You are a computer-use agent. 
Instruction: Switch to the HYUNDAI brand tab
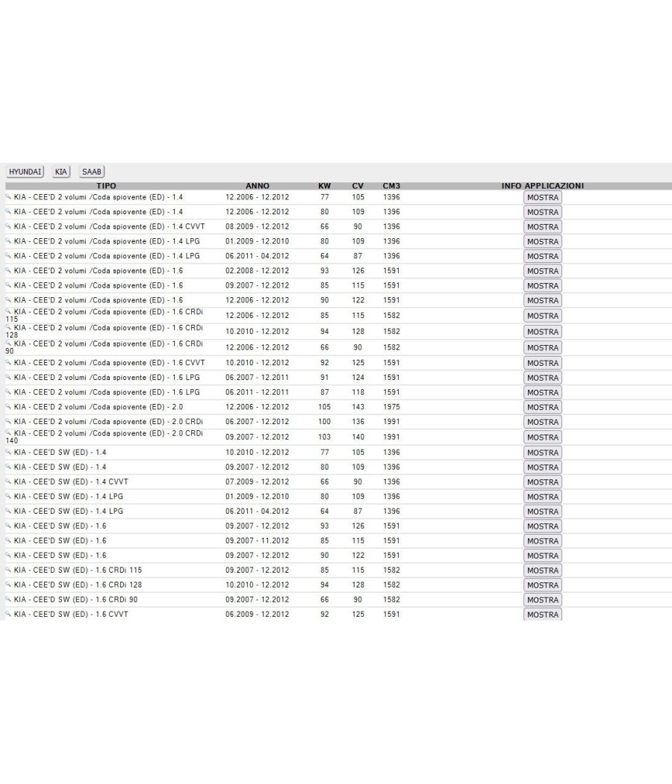(25, 172)
